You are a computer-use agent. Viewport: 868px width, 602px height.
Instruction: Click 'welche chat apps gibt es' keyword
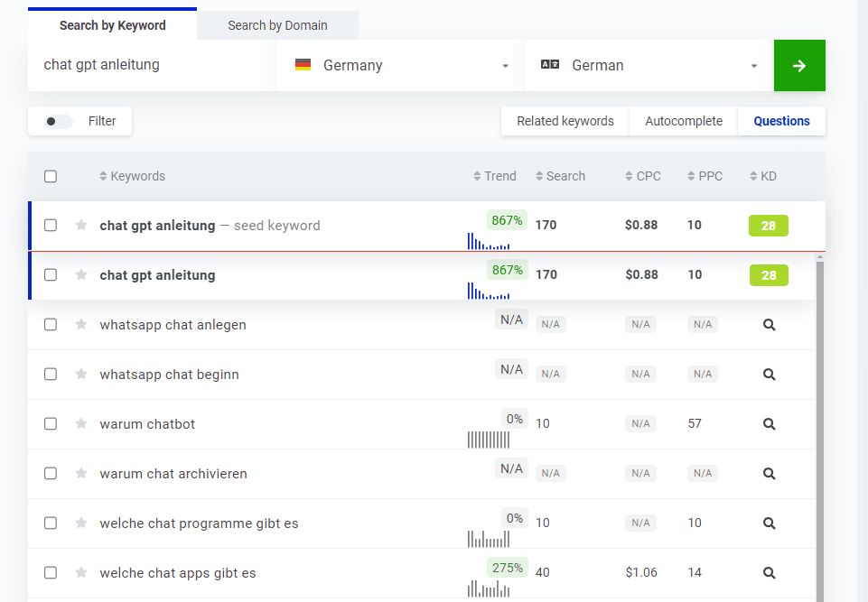[178, 573]
